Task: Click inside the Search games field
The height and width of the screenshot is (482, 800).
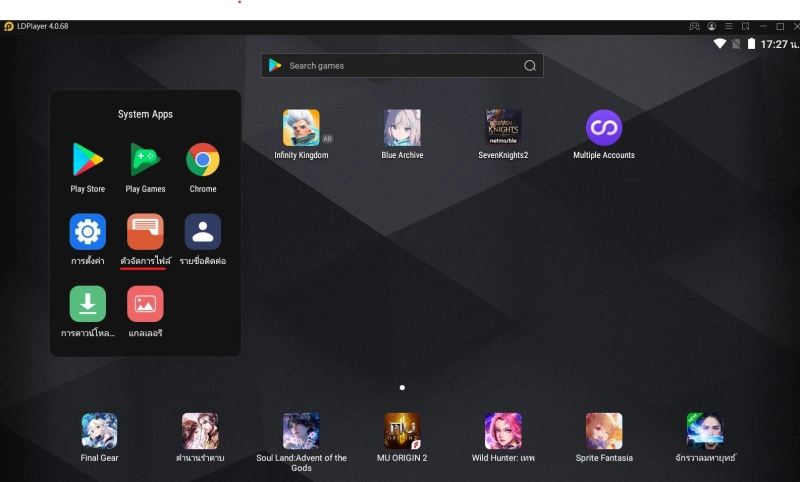Action: 402,66
